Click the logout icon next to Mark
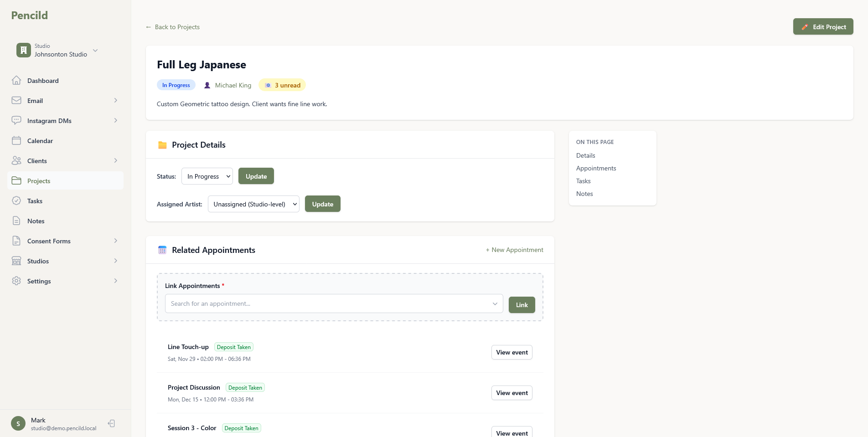The width and height of the screenshot is (868, 437). coord(111,423)
